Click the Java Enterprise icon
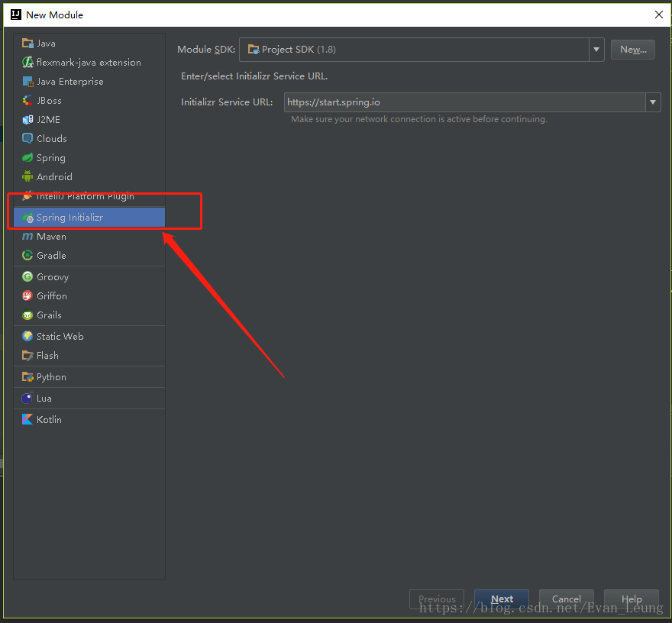672x623 pixels. (27, 82)
